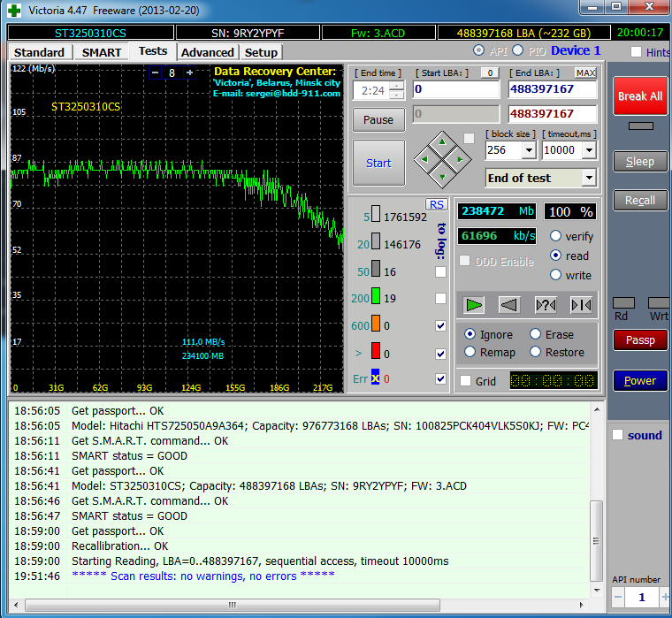The width and height of the screenshot is (672, 618).
Task: Toggle the 600 ms log checkbox
Action: pyautogui.click(x=441, y=325)
